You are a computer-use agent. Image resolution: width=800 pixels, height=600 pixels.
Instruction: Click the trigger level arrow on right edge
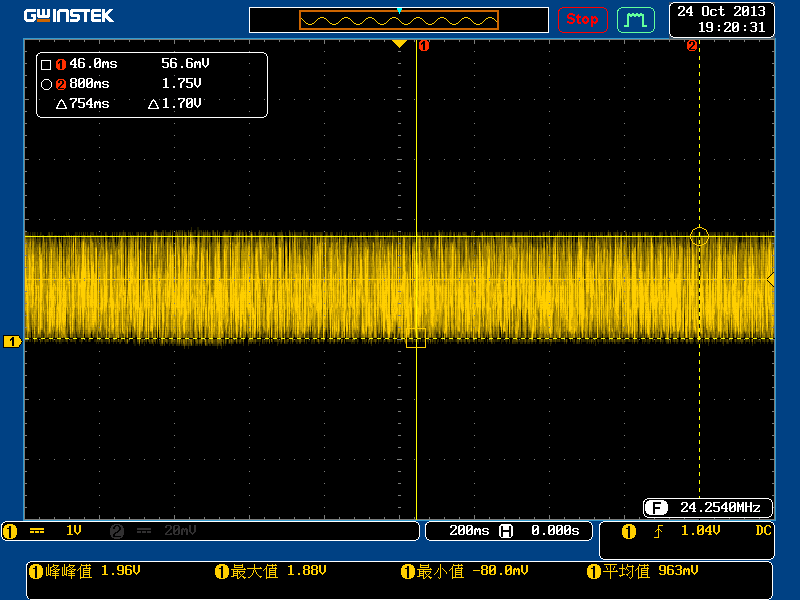click(770, 280)
